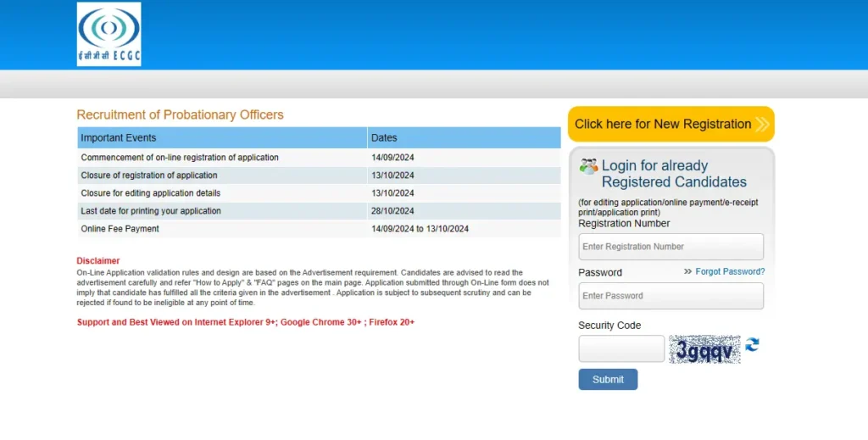Click the Commencement of on-line registration row
Image resolution: width=868 pixels, height=440 pixels.
click(180, 158)
